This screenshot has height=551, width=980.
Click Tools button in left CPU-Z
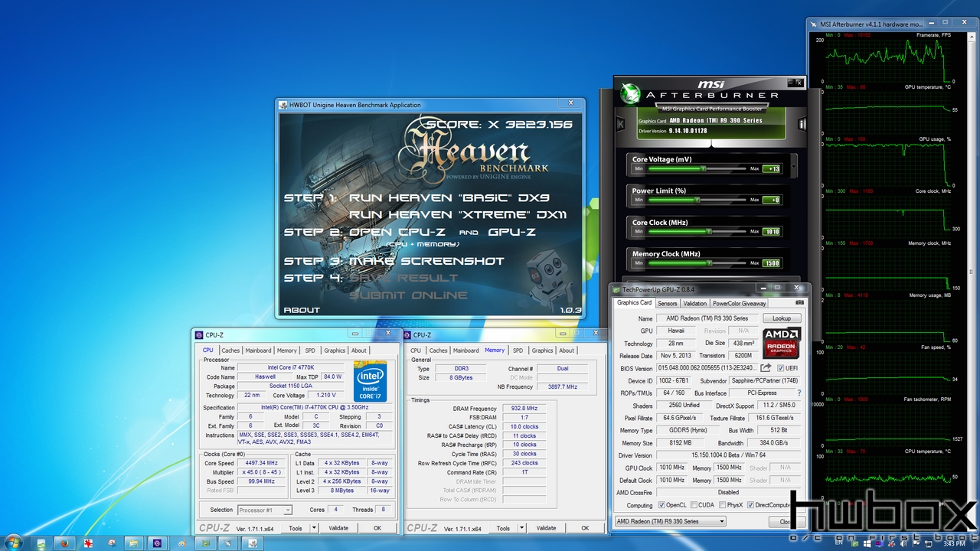point(296,528)
